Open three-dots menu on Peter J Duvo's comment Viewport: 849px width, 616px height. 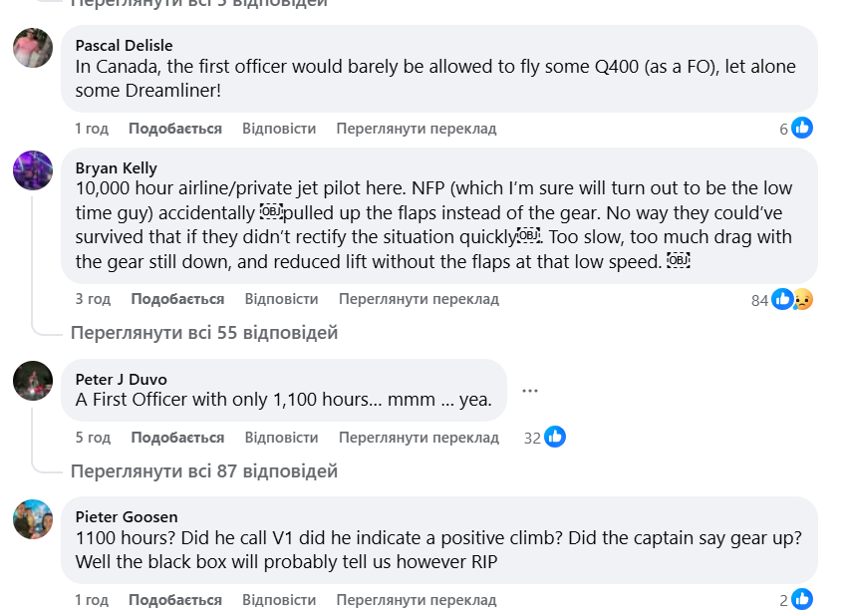tap(530, 390)
